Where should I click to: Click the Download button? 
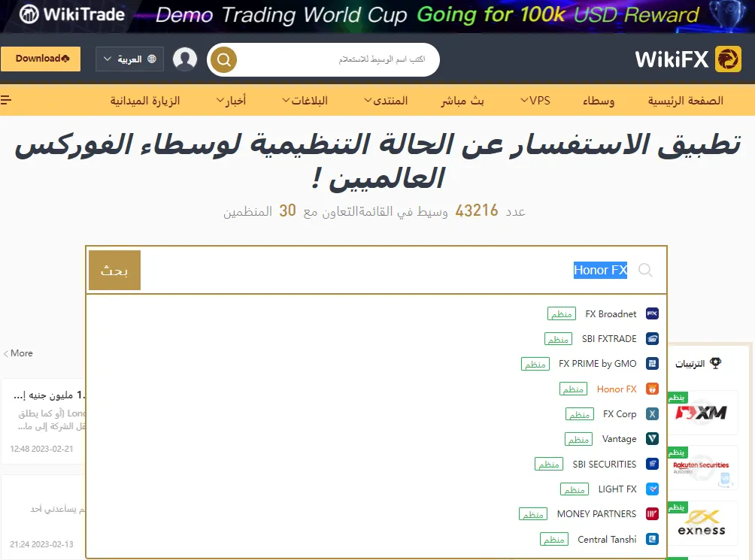pos(41,59)
